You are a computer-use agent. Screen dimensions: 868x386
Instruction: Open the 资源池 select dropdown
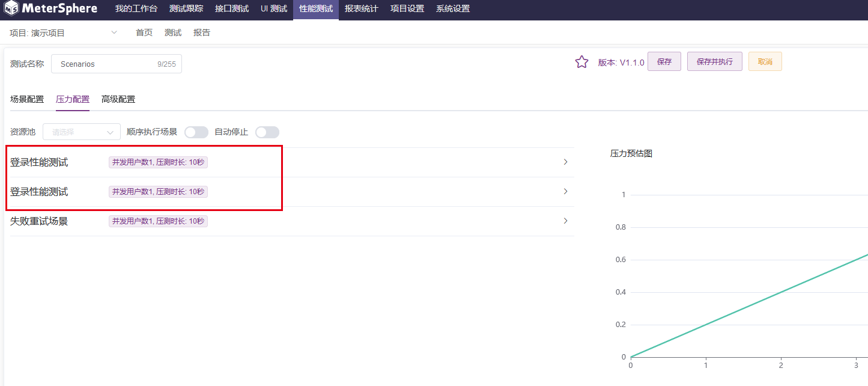[82, 132]
